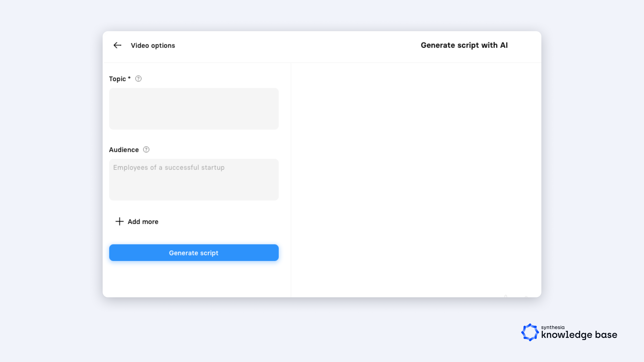Click the knowledge base wordmark text
The height and width of the screenshot is (362, 644).
click(579, 335)
